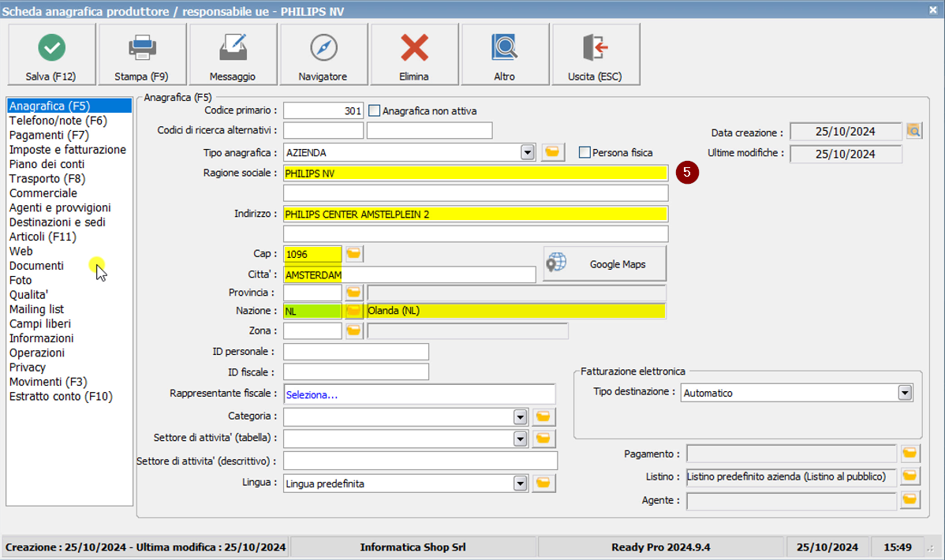Open the Lingua table folder icon

click(543, 483)
